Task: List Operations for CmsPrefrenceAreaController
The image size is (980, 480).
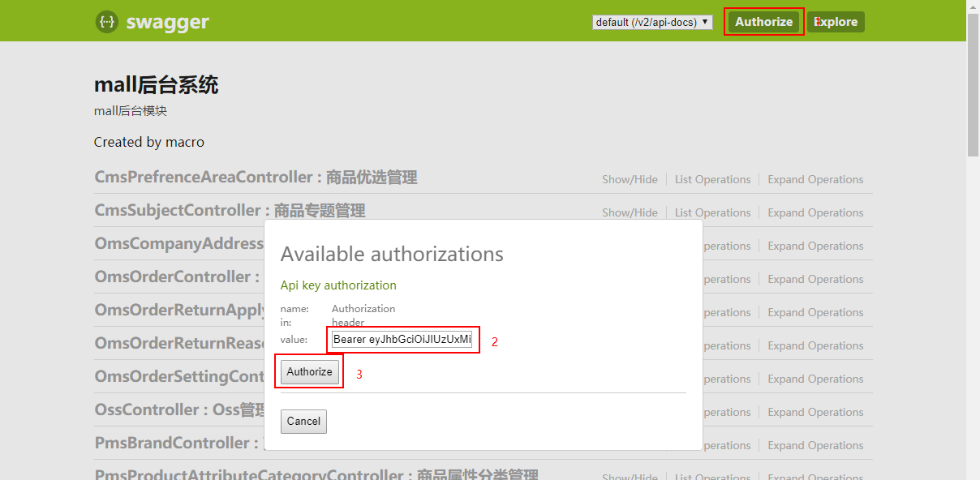Action: coord(712,179)
